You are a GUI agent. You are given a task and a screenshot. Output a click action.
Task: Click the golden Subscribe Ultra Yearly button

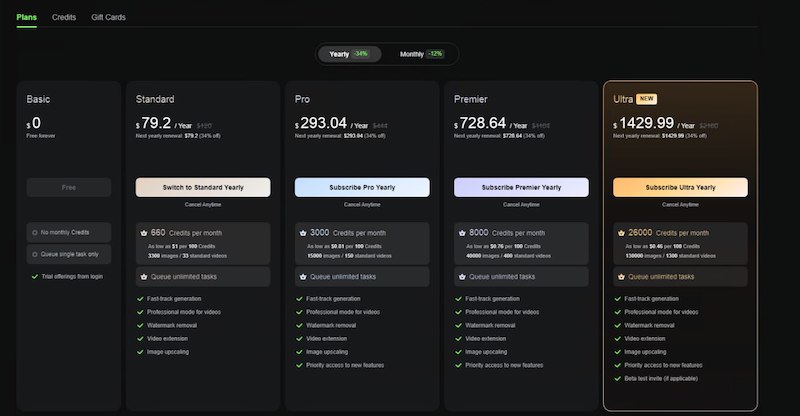point(680,187)
